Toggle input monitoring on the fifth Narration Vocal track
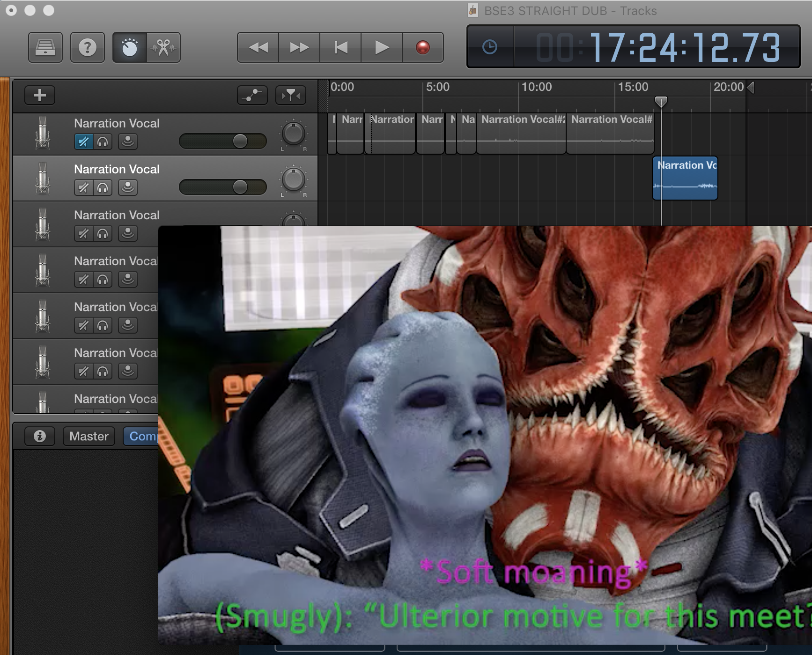The height and width of the screenshot is (655, 812). coord(127,325)
